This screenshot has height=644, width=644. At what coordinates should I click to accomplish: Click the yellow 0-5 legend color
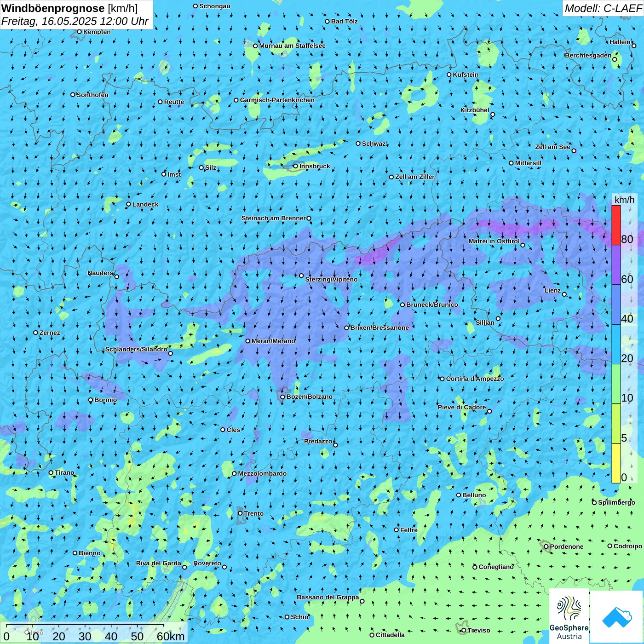tap(616, 463)
